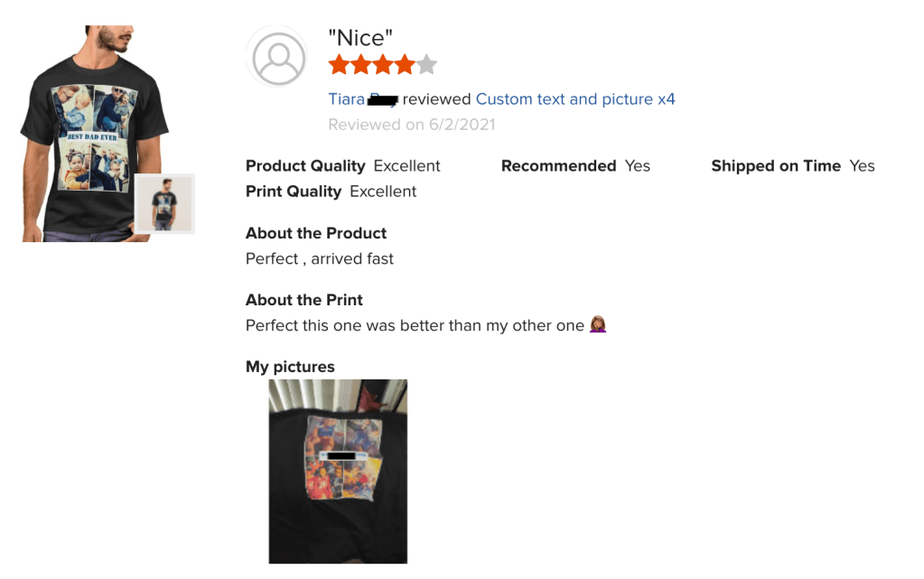The height and width of the screenshot is (579, 924).
Task: Click the "Nice" review title
Action: click(x=360, y=38)
